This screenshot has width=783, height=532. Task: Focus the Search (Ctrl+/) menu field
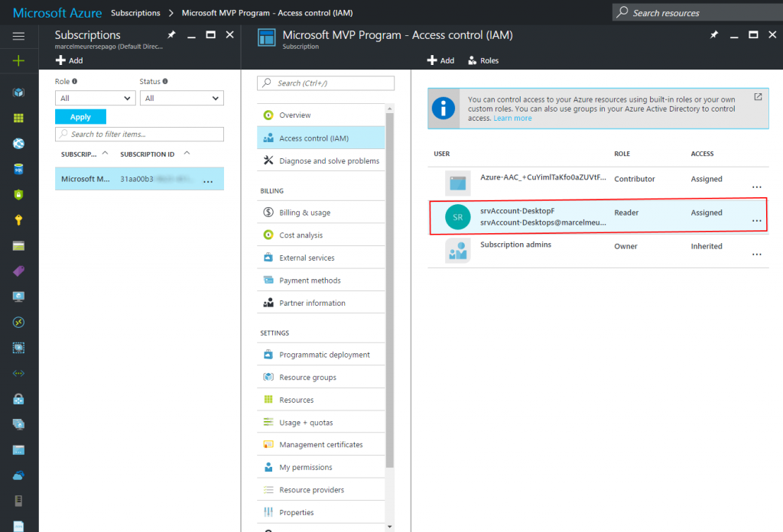[326, 83]
